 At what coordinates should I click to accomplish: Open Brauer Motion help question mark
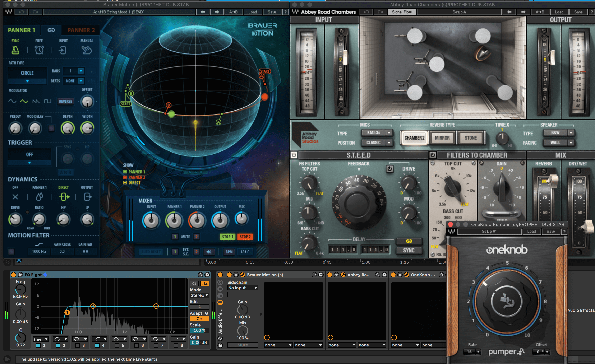pyautogui.click(x=285, y=12)
